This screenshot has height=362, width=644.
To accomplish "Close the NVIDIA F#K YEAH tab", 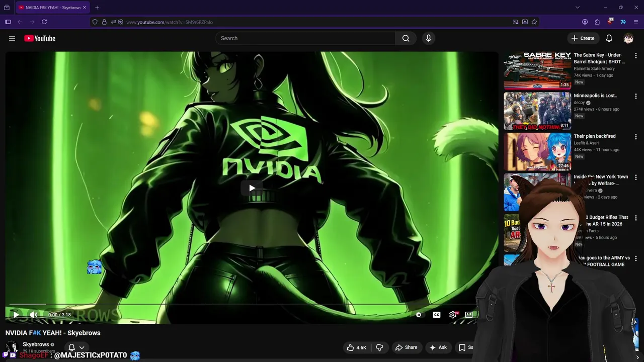I will point(85,8).
